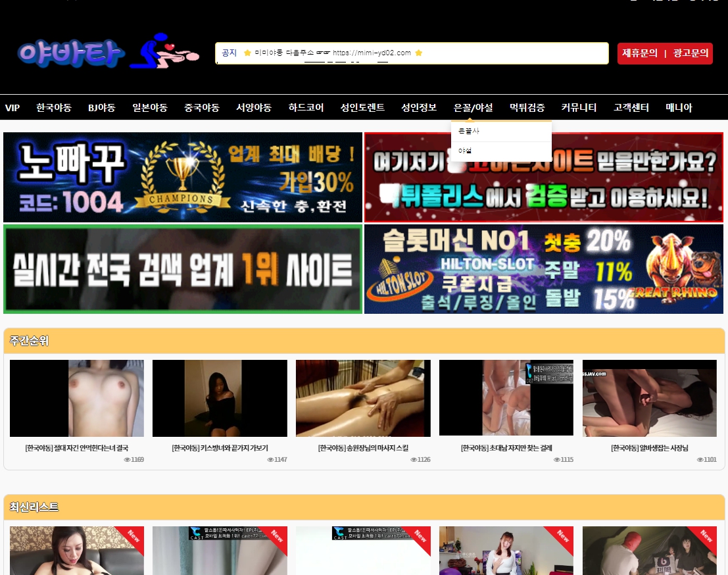The width and height of the screenshot is (728, 575).
Task: Expand the 은꼴/야설 dropdown menu
Action: point(473,108)
